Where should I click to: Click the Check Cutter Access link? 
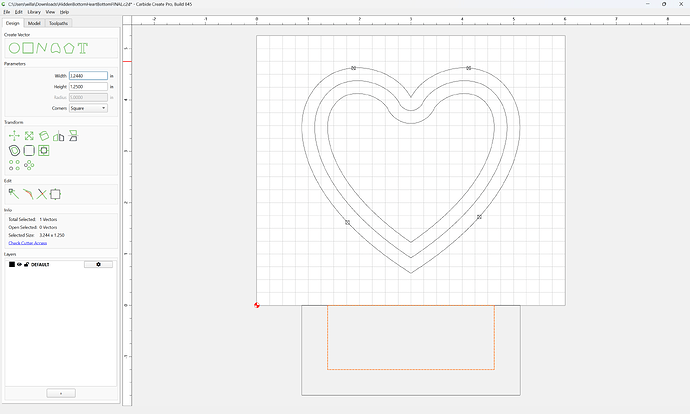(x=28, y=243)
